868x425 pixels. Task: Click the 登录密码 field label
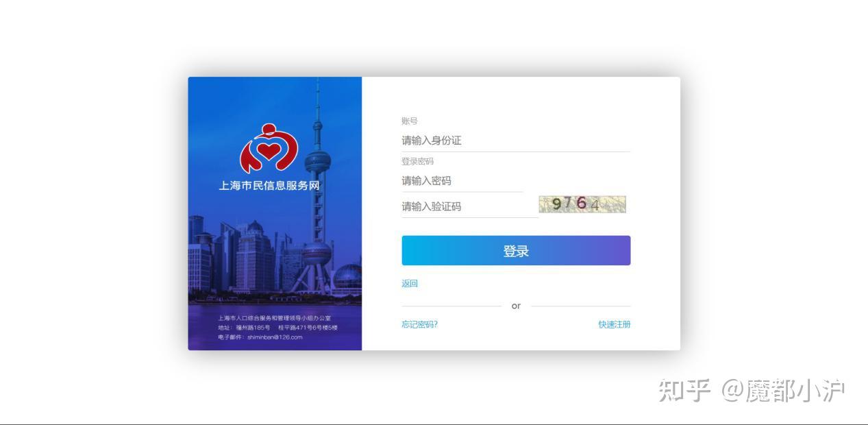[417, 161]
